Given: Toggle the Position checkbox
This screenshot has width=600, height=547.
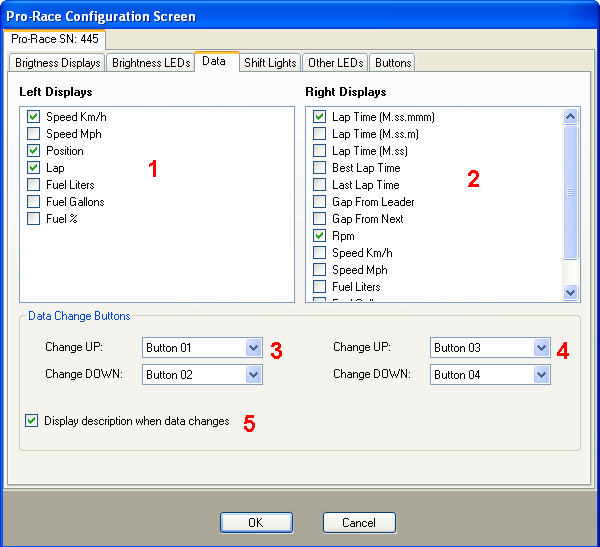Looking at the screenshot, I should (34, 151).
